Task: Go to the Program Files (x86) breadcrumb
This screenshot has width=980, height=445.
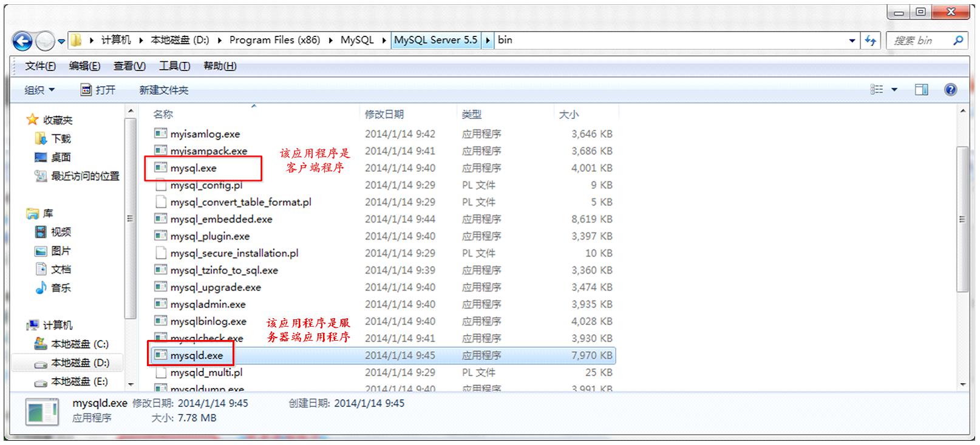Action: [x=274, y=40]
